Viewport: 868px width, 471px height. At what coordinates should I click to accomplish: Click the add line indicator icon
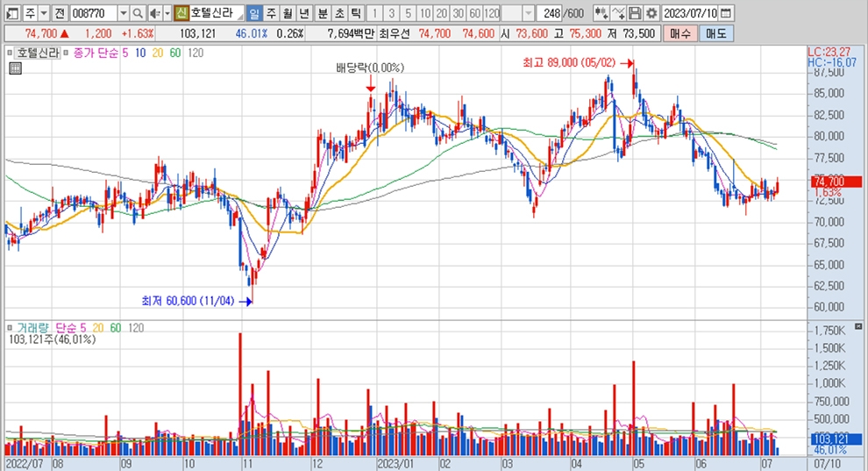(x=619, y=13)
